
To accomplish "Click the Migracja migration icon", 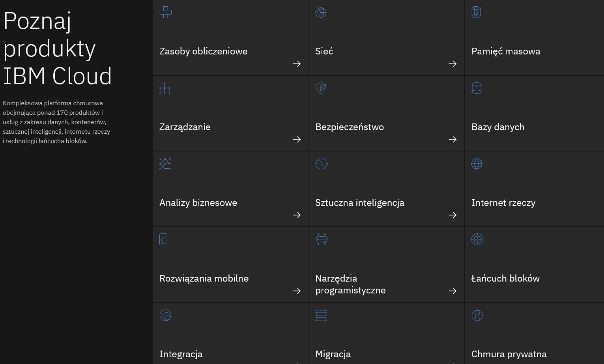I will pyautogui.click(x=321, y=315).
